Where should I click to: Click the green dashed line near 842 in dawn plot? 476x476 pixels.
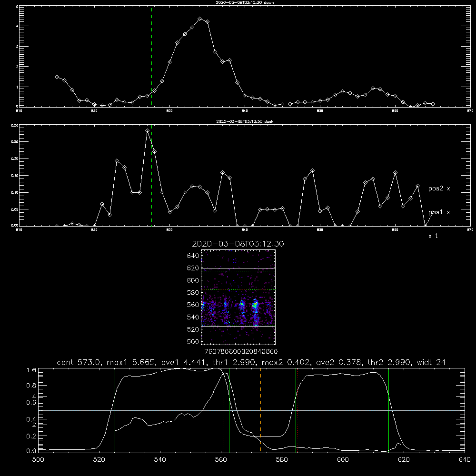point(263,56)
